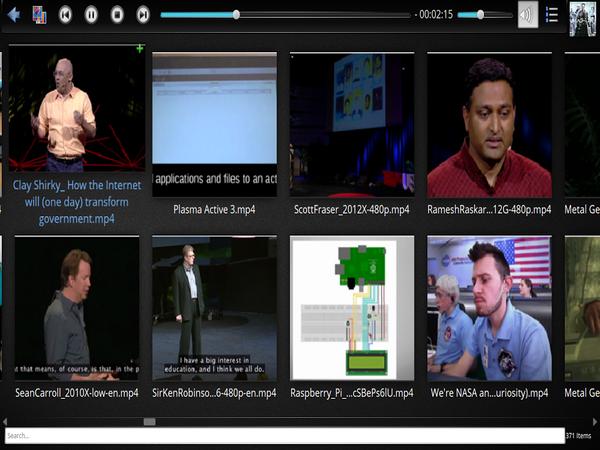This screenshot has width=600, height=450.
Task: Select the Raspberry Pi wiring video
Action: [351, 309]
